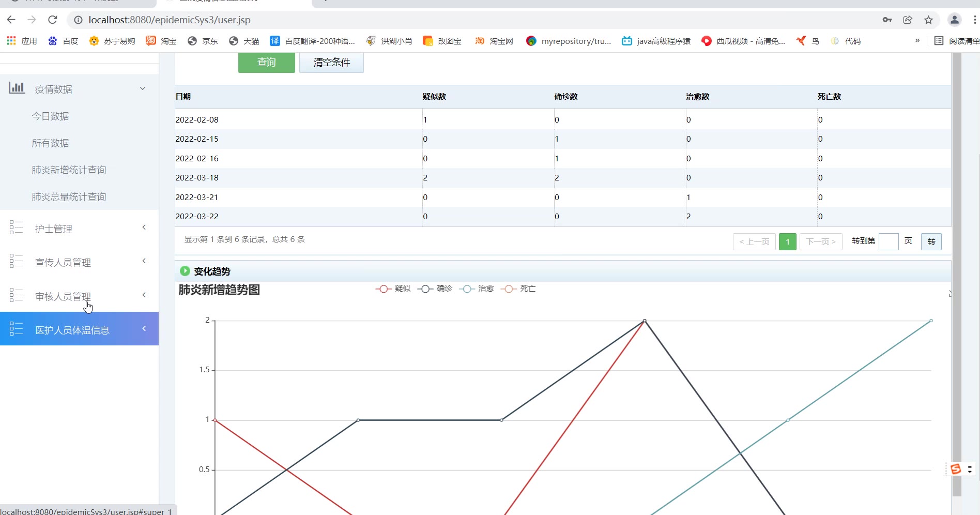The height and width of the screenshot is (515, 980).
Task: Click the share page icon in address bar
Action: [908, 20]
